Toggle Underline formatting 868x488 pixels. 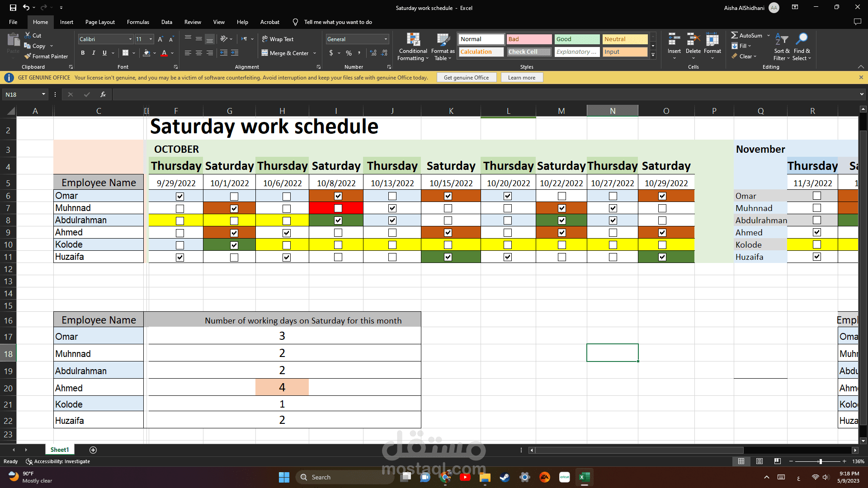coord(104,53)
